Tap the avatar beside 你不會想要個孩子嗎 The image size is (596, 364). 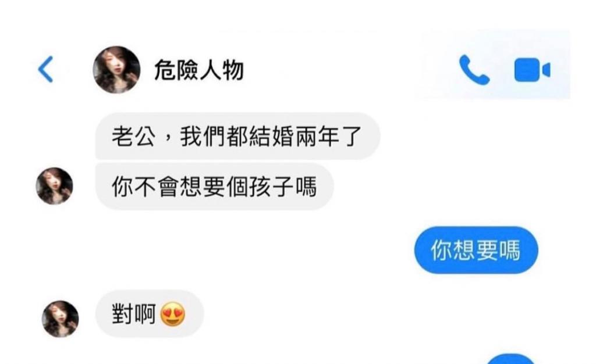coord(54,186)
